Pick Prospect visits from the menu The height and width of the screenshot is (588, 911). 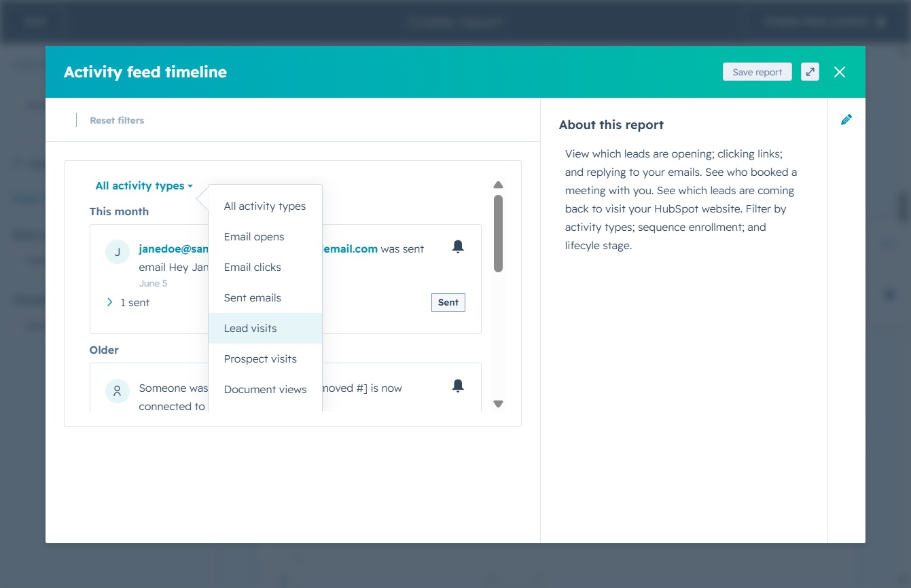[x=265, y=359]
